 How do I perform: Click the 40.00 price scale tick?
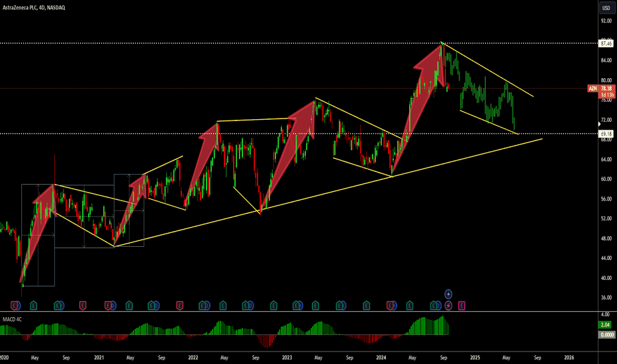[x=606, y=278]
